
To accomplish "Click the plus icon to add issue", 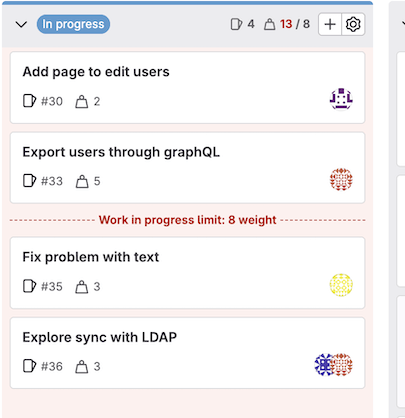I will pos(330,24).
